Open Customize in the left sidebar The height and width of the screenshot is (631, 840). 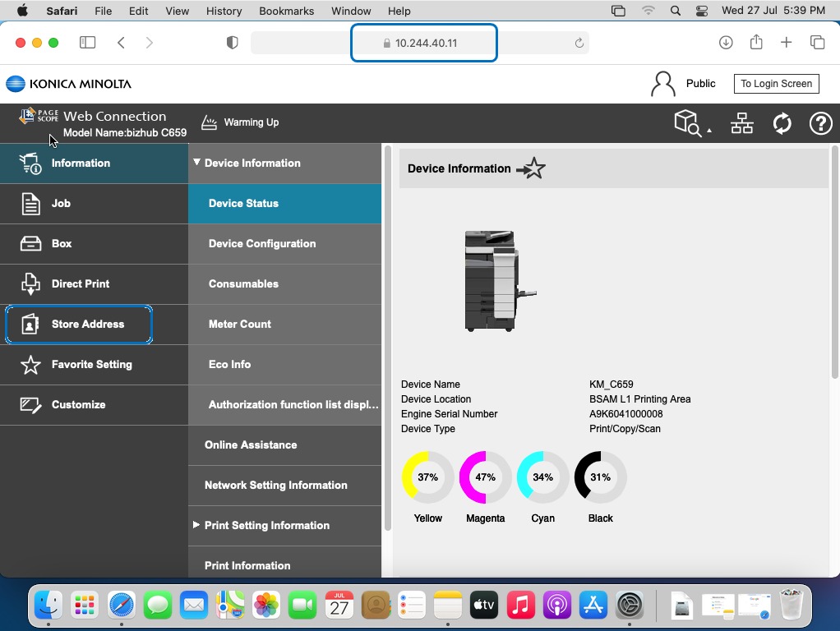(78, 405)
